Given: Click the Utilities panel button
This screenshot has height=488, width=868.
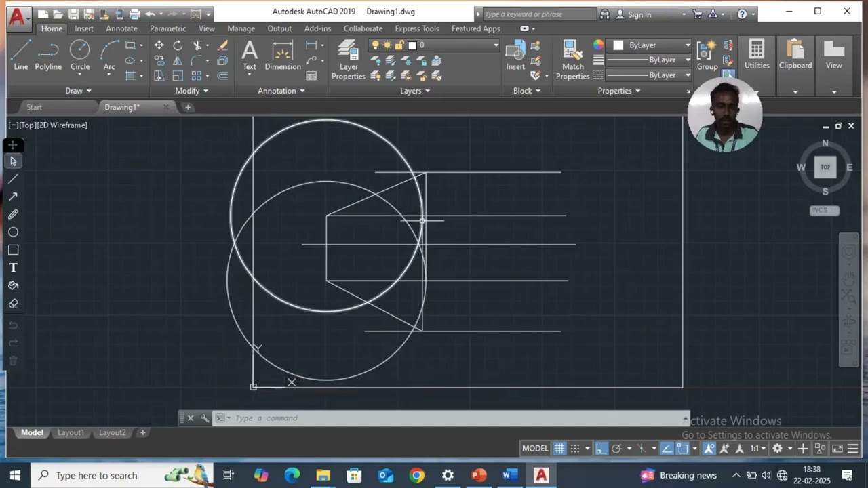Looking at the screenshot, I should point(757,56).
